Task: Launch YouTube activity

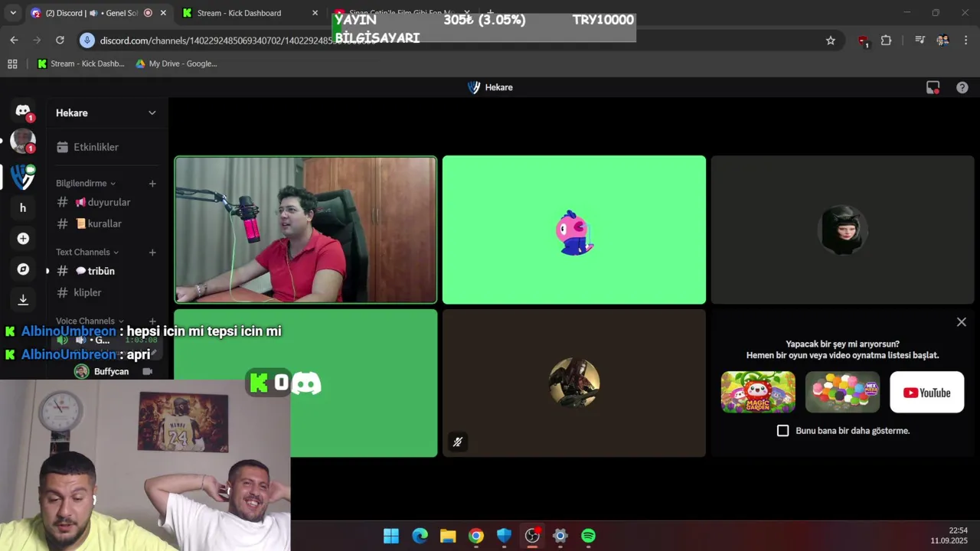Action: point(926,393)
